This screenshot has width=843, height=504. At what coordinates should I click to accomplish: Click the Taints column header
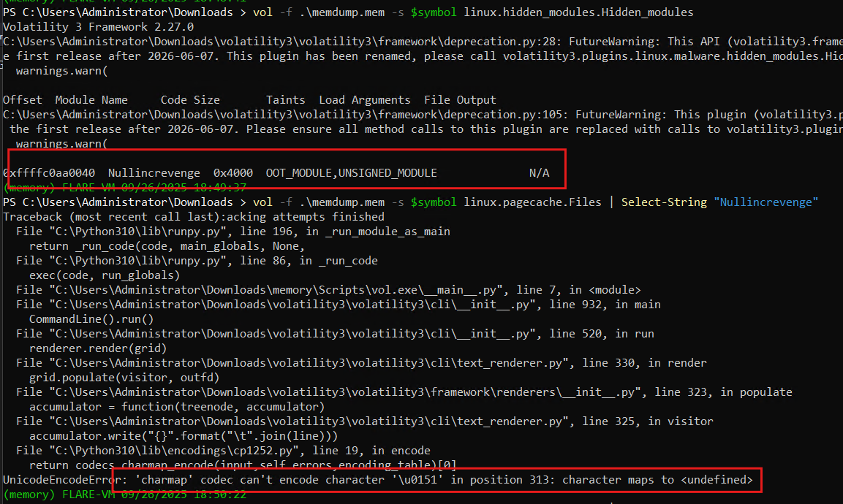(x=285, y=100)
